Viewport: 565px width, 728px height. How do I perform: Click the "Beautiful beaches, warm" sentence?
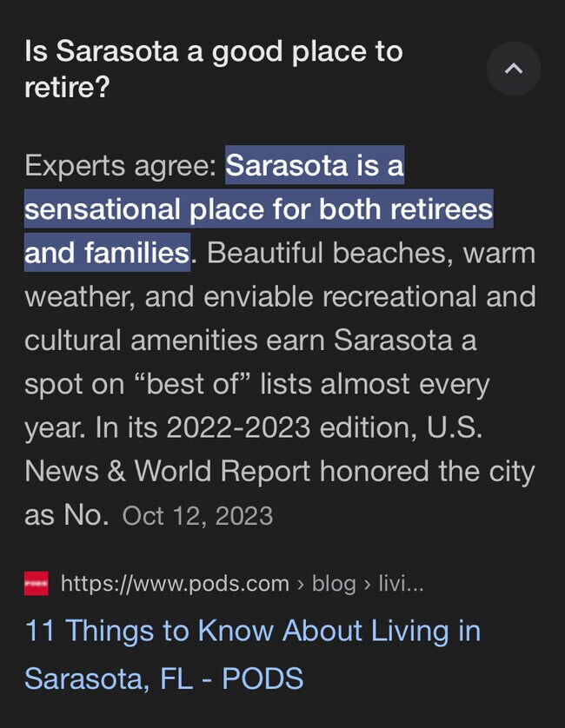point(371,253)
